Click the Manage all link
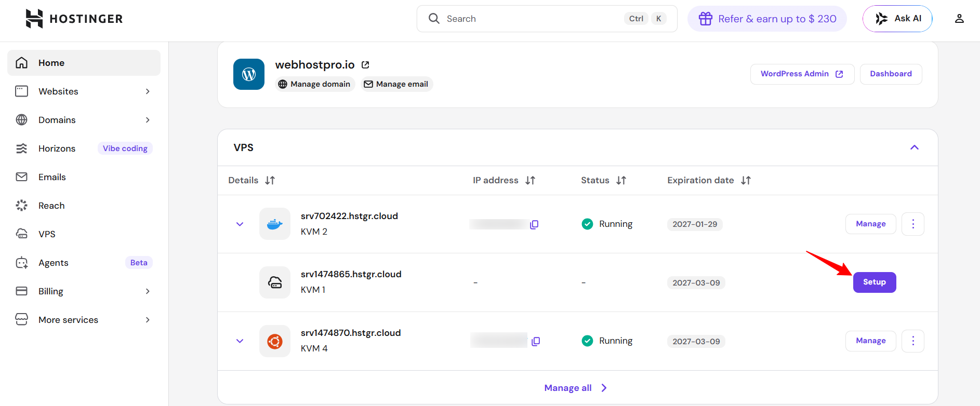This screenshot has width=980, height=406. click(576, 388)
